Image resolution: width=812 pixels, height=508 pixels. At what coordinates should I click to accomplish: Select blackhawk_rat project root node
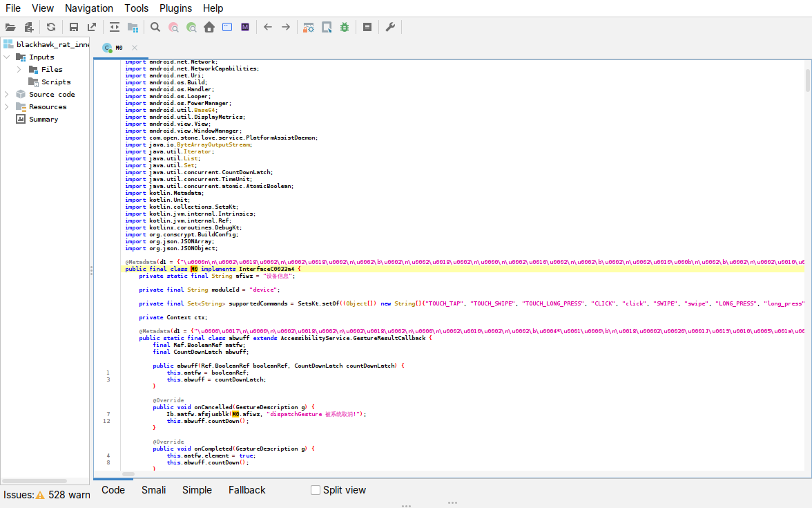pos(52,44)
